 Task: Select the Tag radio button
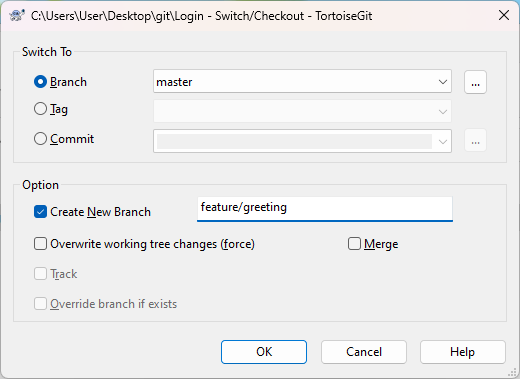tap(40, 109)
